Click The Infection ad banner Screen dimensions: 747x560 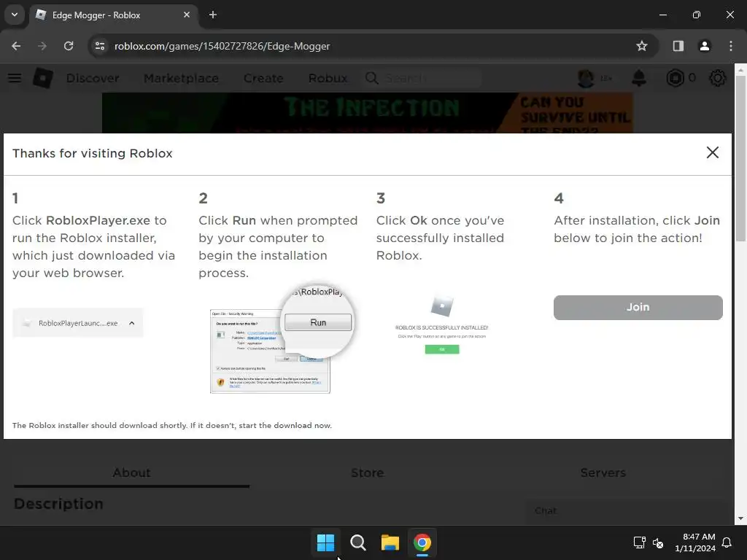coord(368,113)
